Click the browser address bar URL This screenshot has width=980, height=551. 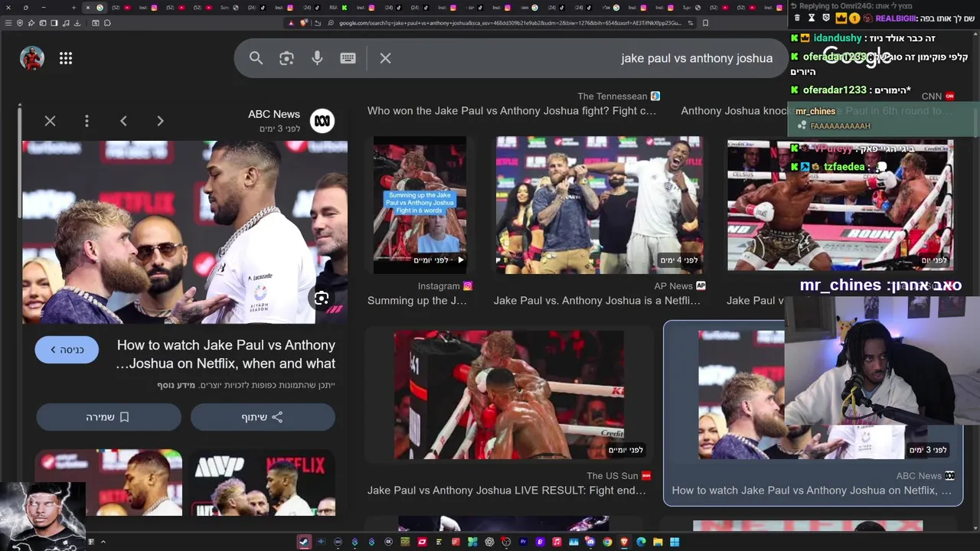tap(509, 23)
